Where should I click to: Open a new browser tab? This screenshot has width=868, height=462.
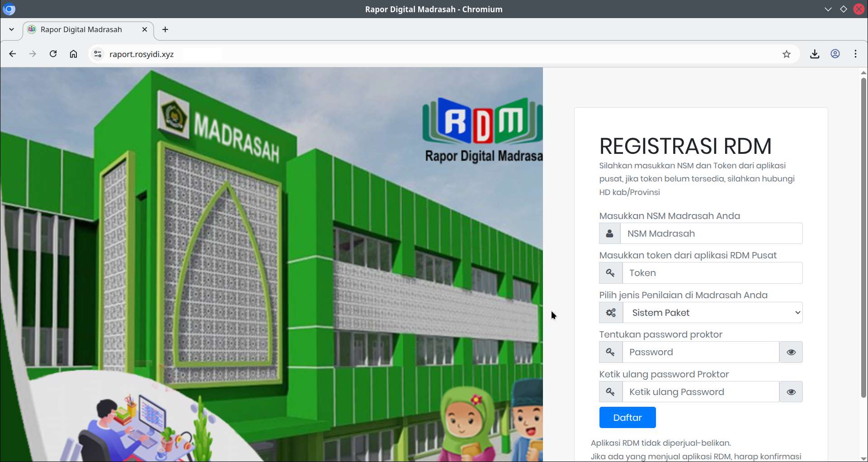pos(165,29)
